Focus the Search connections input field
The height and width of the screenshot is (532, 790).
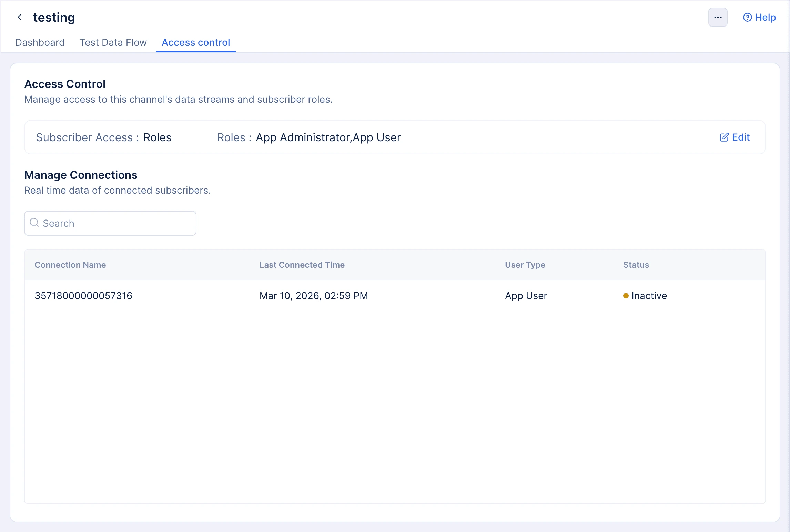(110, 223)
